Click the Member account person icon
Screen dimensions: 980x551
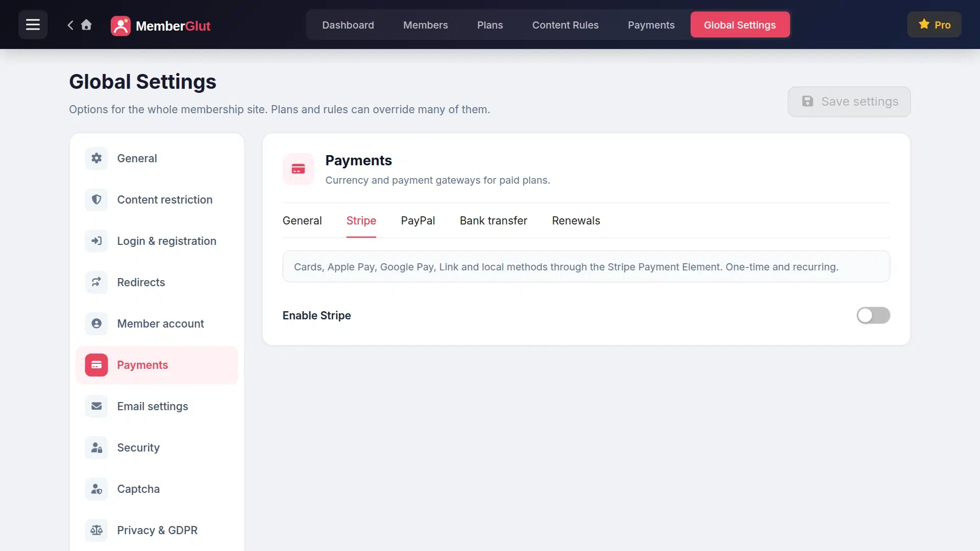[96, 323]
